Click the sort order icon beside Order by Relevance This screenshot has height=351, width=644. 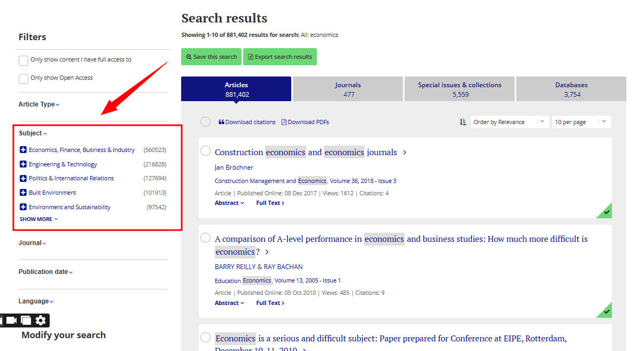click(x=463, y=122)
